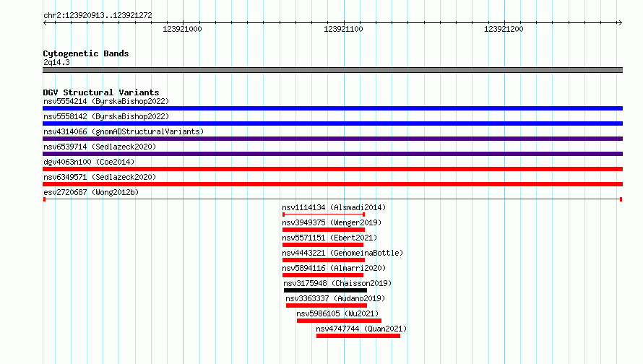Click the thin red line for esv2720687
The width and height of the screenshot is (643, 364).
[332, 199]
